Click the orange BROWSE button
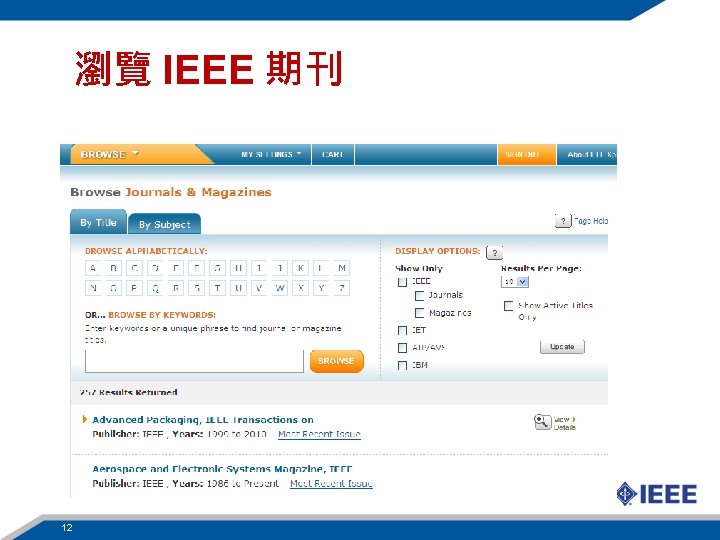 [337, 361]
